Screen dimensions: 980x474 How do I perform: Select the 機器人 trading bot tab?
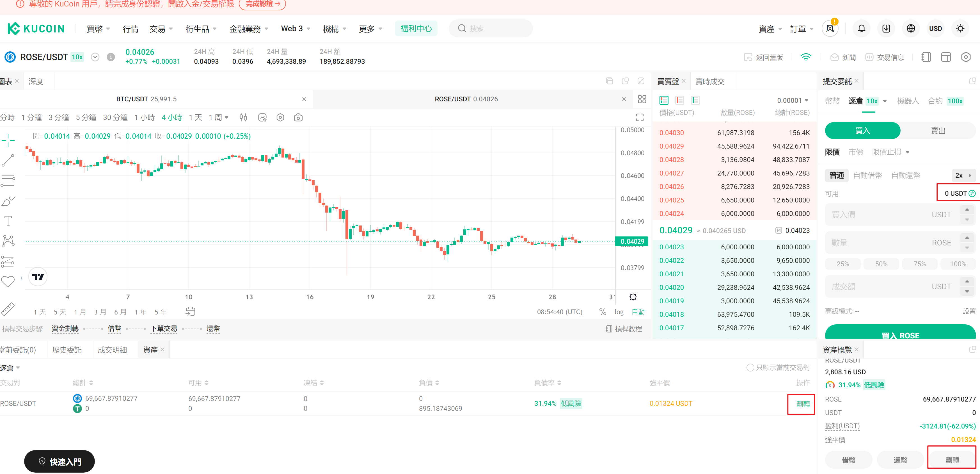tap(908, 101)
